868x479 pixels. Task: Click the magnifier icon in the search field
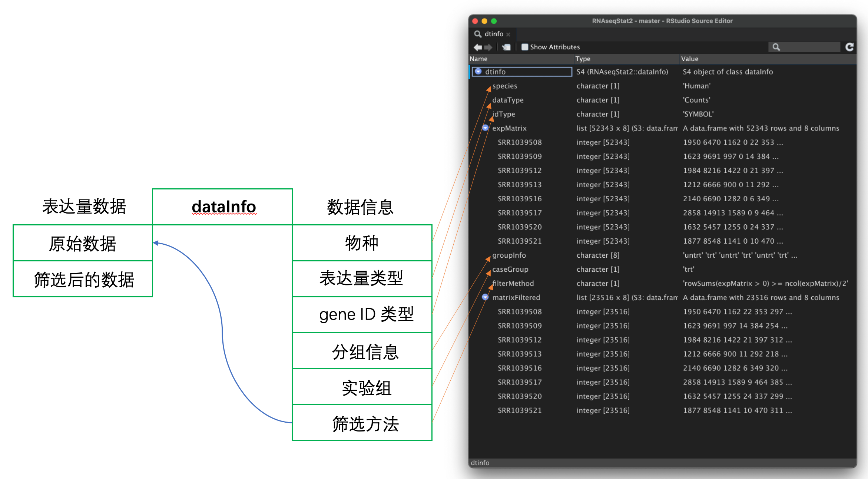[x=776, y=47]
